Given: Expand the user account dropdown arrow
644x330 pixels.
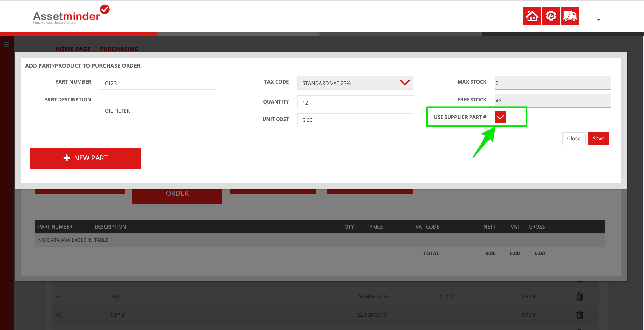Looking at the screenshot, I should point(599,20).
